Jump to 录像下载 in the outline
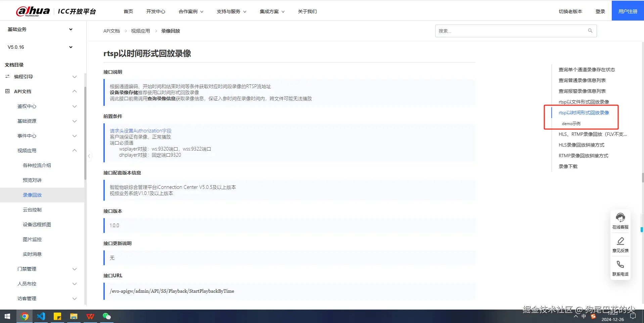Screen dimensions: 644x323 [568, 166]
